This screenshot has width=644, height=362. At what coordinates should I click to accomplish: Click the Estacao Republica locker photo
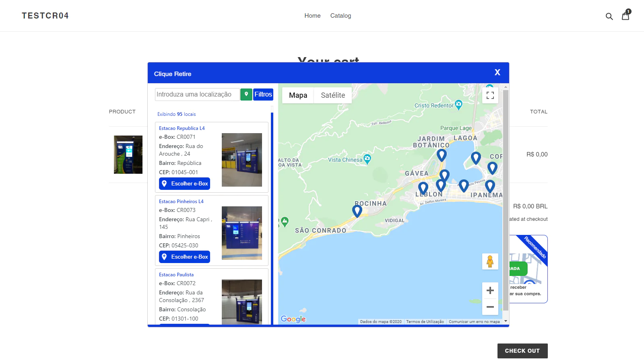242,160
